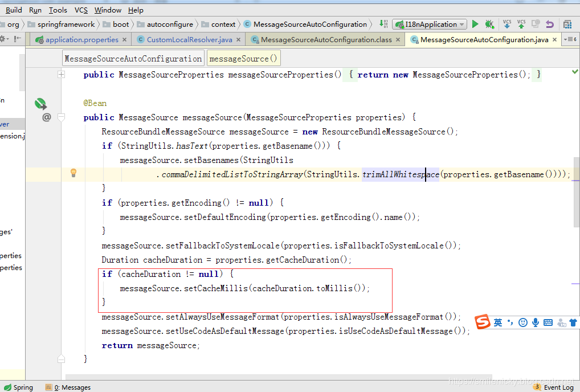
Task: Revert changes with the purple undo arrow
Action: 550,24
